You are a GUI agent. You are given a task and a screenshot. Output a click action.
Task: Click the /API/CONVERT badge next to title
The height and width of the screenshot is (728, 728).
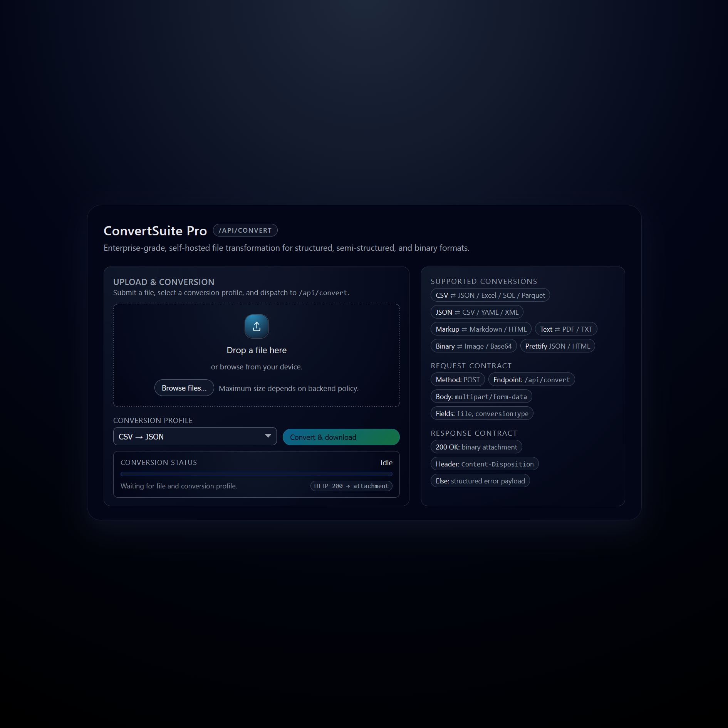click(x=246, y=230)
